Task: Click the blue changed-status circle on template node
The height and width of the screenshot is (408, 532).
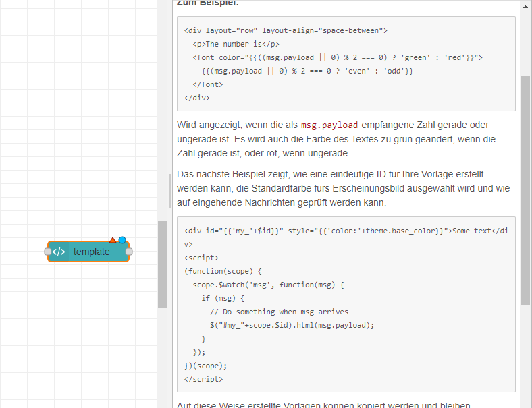Action: click(x=122, y=240)
